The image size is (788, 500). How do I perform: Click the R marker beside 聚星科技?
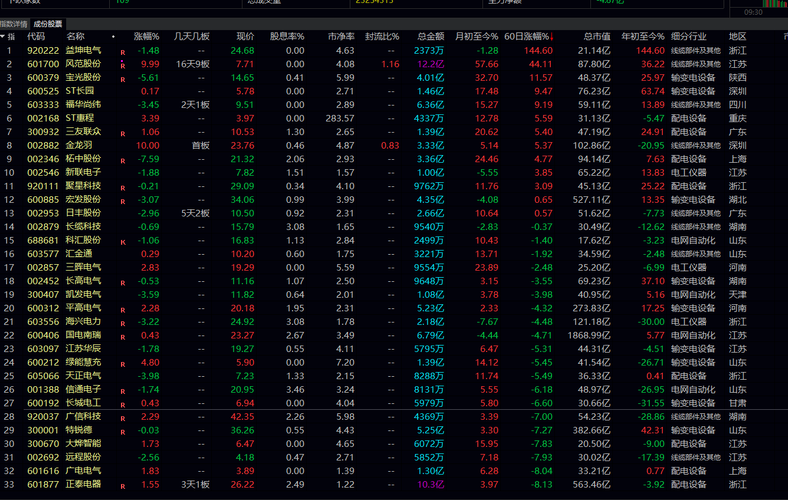pos(123,188)
